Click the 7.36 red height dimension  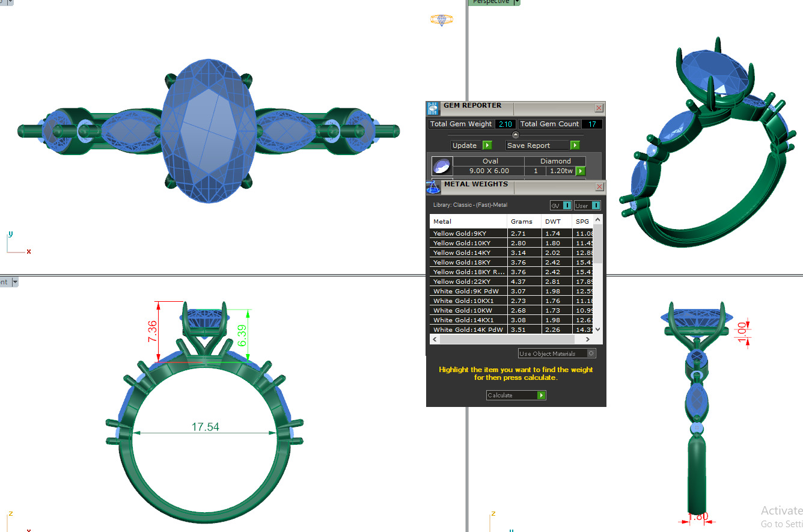(152, 332)
